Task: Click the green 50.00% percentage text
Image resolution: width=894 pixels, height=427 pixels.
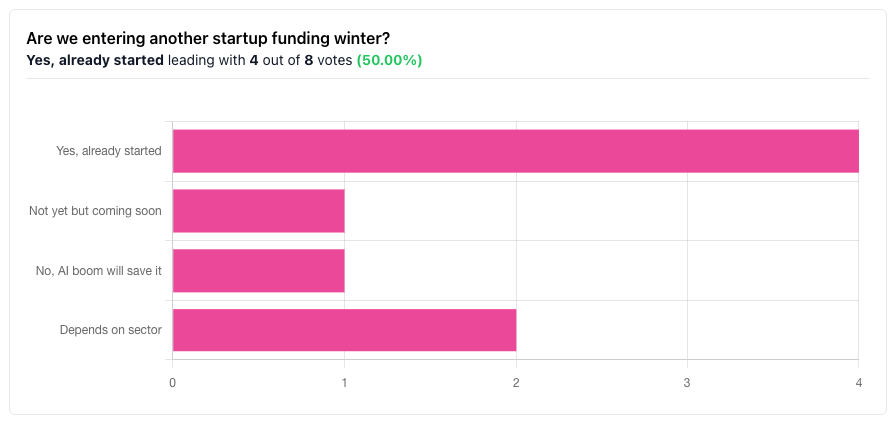Action: pos(389,60)
